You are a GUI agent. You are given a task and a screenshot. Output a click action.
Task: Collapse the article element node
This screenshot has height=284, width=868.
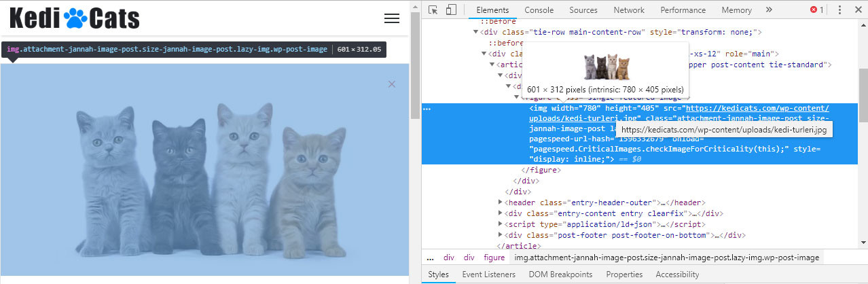pos(492,65)
